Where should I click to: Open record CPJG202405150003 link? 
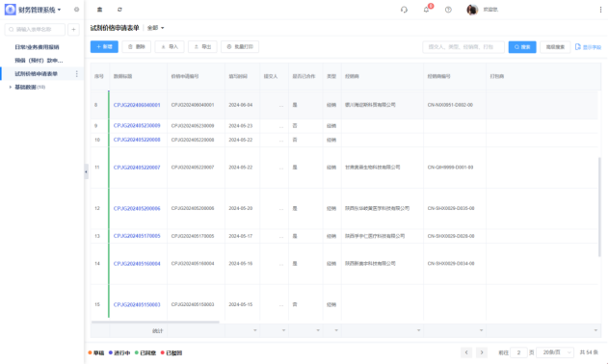pyautogui.click(x=137, y=304)
